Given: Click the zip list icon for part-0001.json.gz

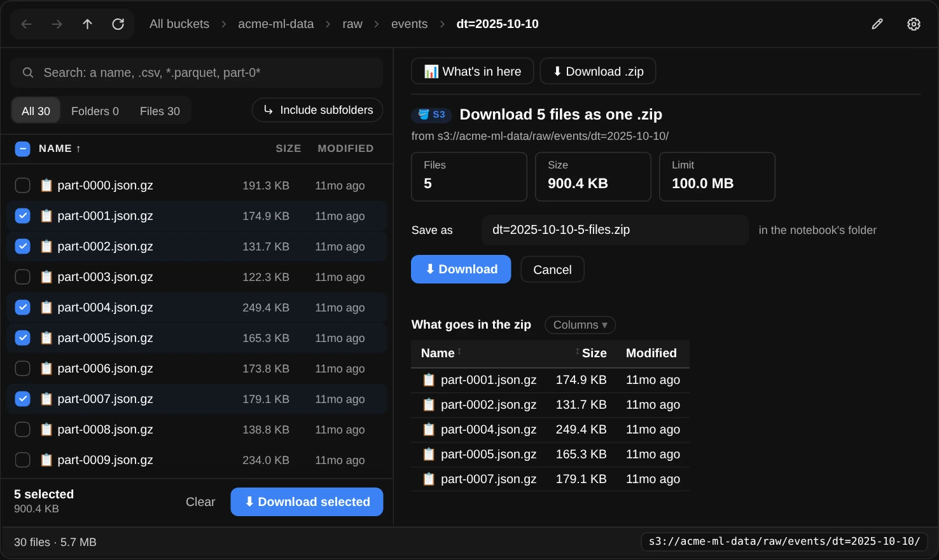Looking at the screenshot, I should [x=429, y=380].
